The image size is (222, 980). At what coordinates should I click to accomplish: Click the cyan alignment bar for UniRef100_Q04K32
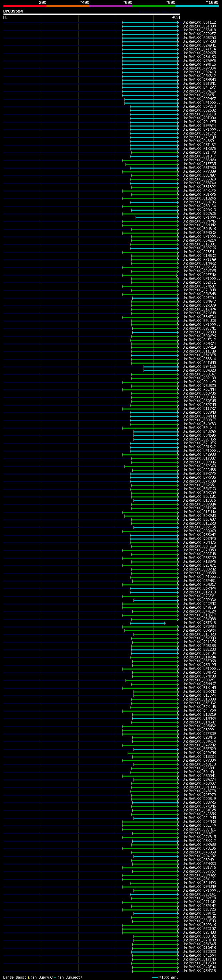pos(156,856)
